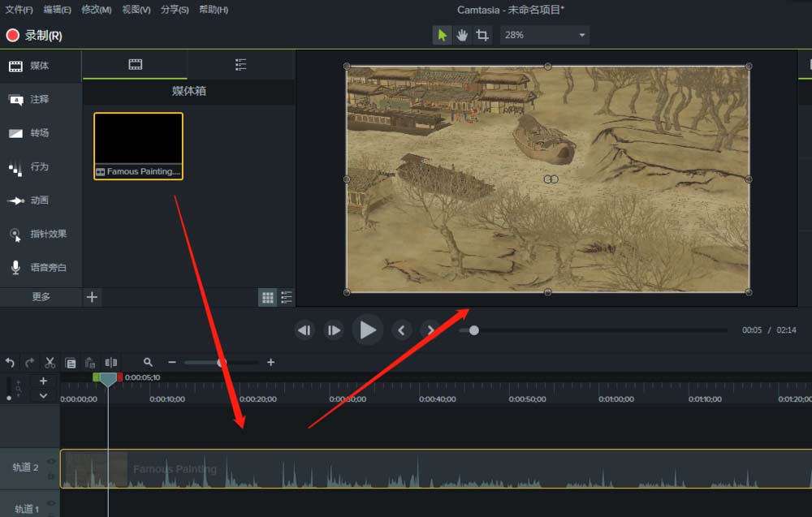The width and height of the screenshot is (812, 517).
Task: Add a new track with plus
Action: point(44,381)
